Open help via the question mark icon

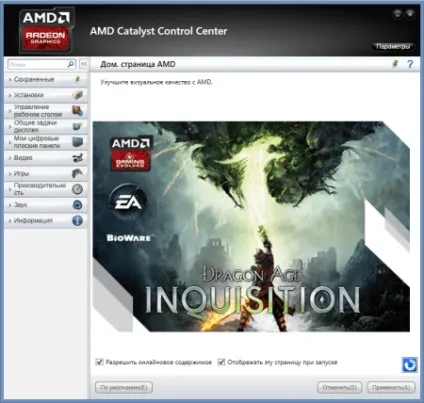[410, 64]
